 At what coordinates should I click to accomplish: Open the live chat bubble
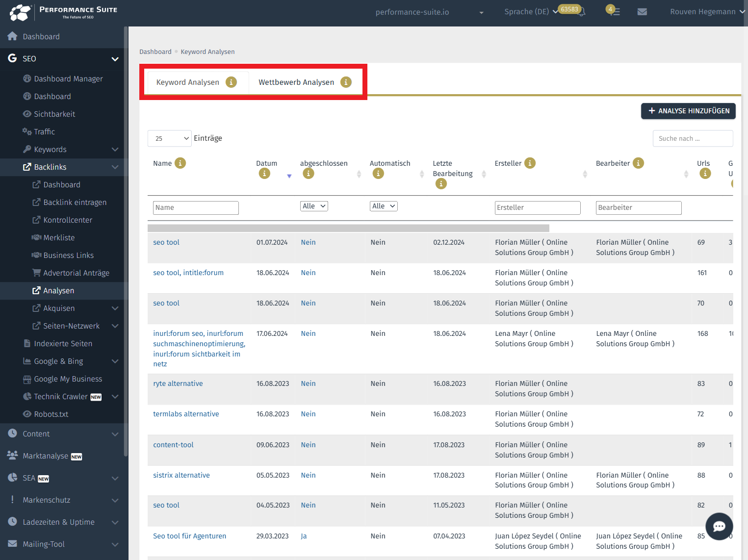coord(719,526)
